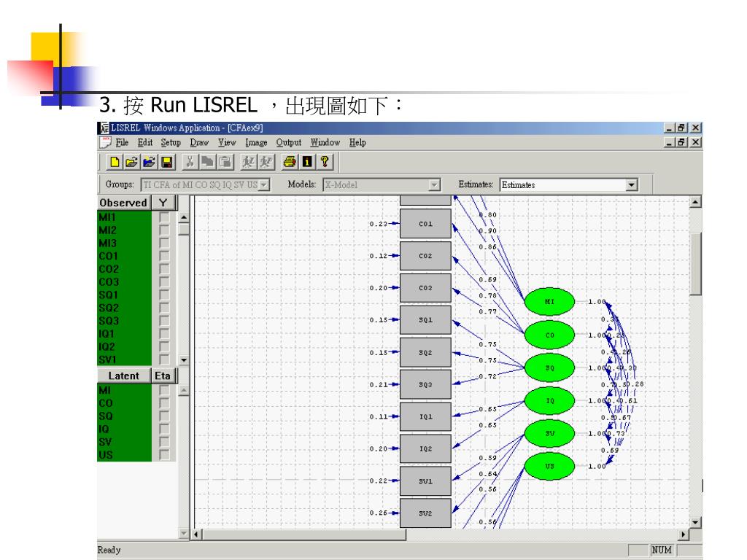Click diagram vertical scroll down arrow
The width and height of the screenshot is (747, 560).
tap(695, 522)
